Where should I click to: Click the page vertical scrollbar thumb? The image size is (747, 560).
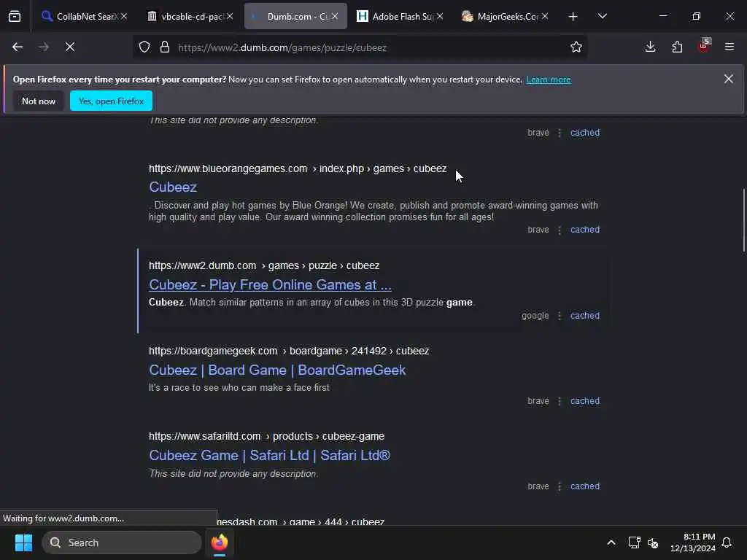point(743,220)
